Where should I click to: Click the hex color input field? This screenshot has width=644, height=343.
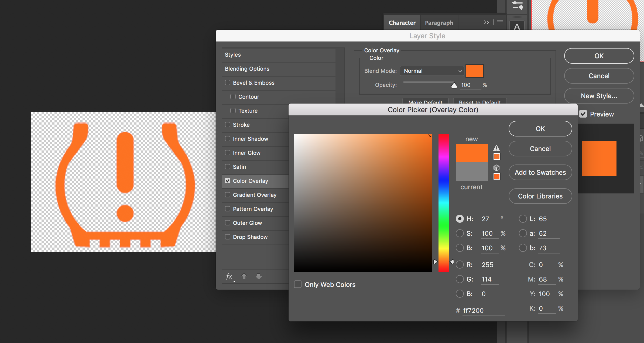pyautogui.click(x=484, y=310)
